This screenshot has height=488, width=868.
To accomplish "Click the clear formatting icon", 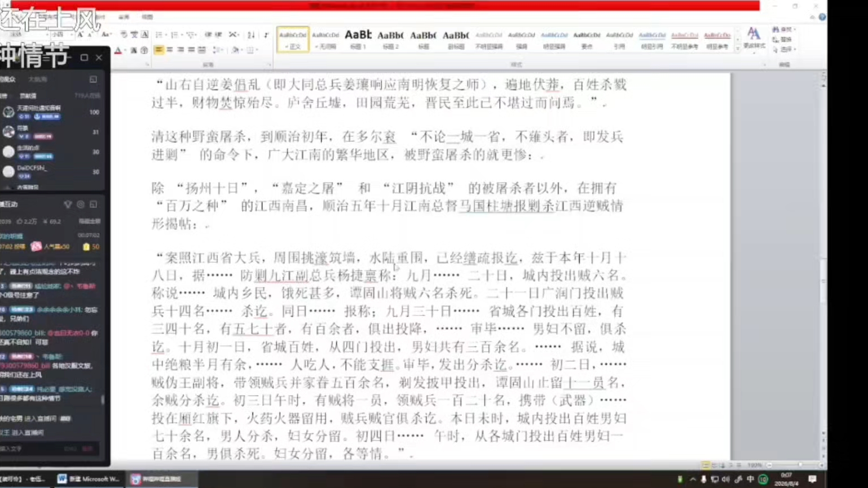I will tap(124, 35).
